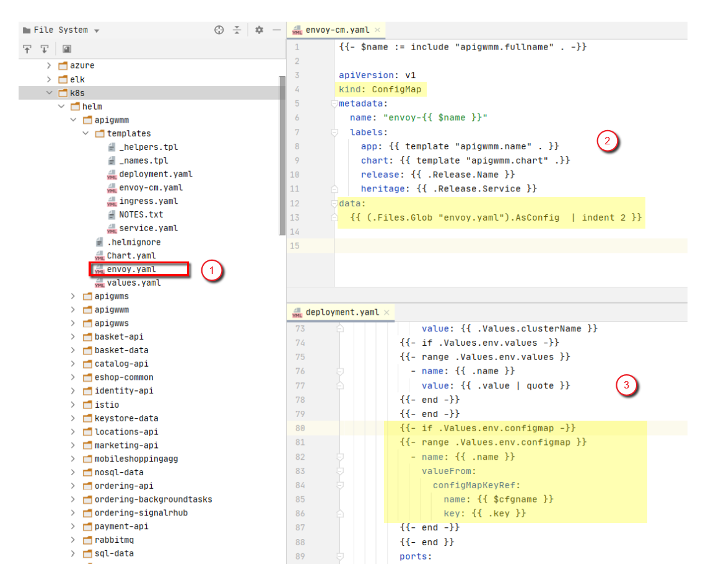Click the preview square icon in panel toolbar
Viewport: 716px width, 588px height.
[x=66, y=49]
